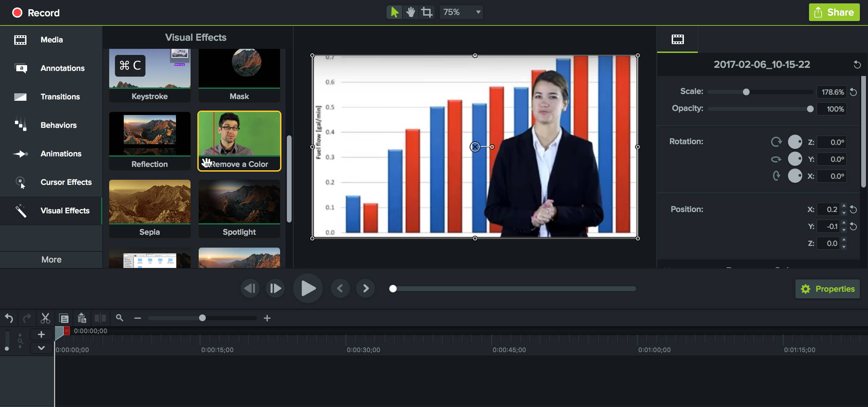Select the Cursor Effects tool
Image resolution: width=868 pixels, height=407 pixels.
[51, 182]
